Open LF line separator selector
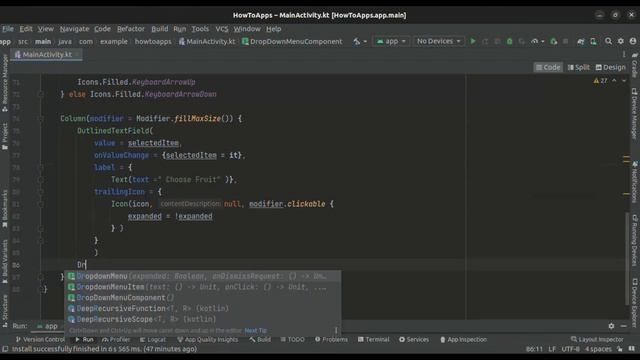Screen dimensions: 640x360 (x=552, y=349)
